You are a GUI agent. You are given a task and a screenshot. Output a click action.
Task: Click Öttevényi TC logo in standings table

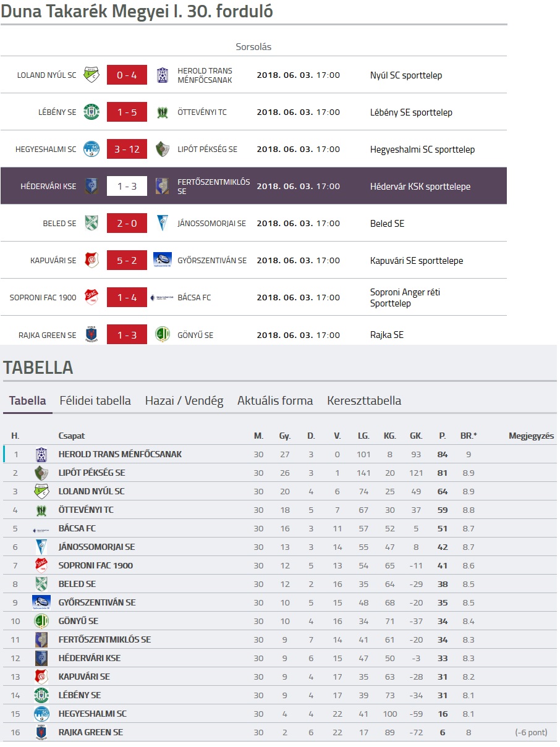coord(41,510)
